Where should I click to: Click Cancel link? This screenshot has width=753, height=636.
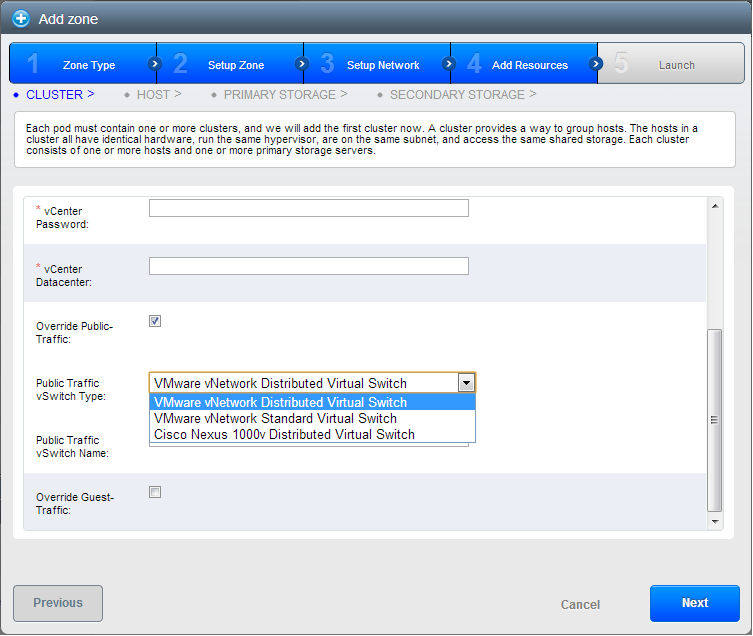point(580,604)
